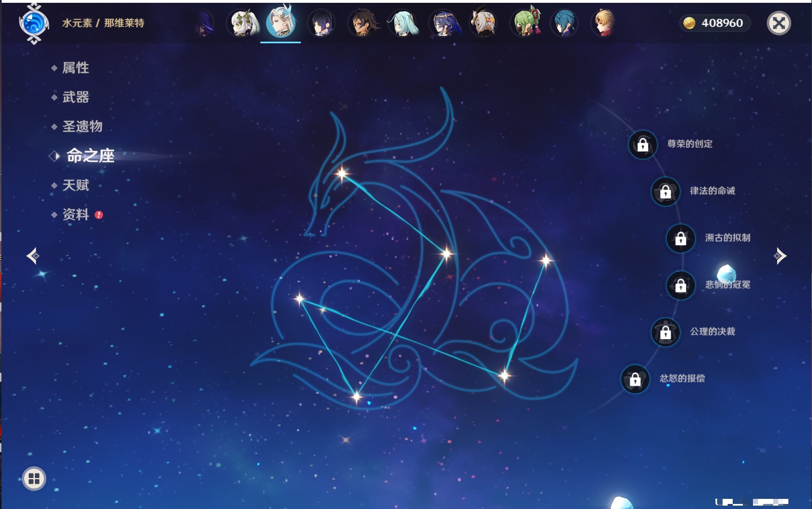Open the locked 忿怒的报偿 constellation node
This screenshot has width=812, height=509.
tap(635, 379)
